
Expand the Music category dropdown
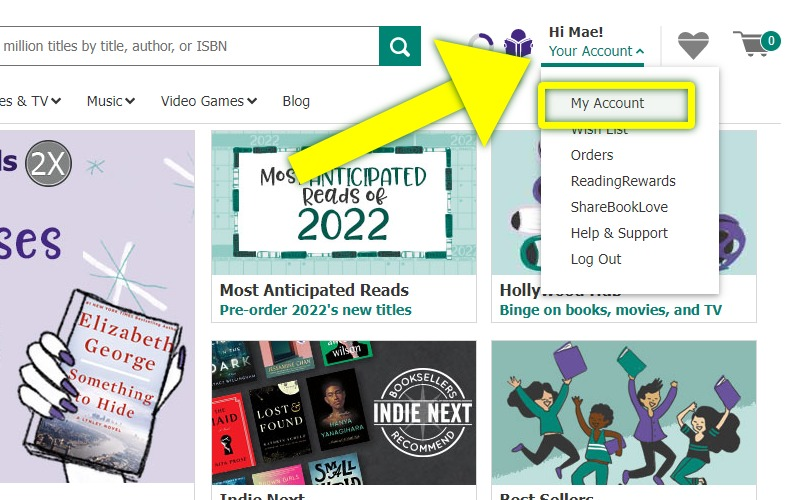(x=110, y=101)
